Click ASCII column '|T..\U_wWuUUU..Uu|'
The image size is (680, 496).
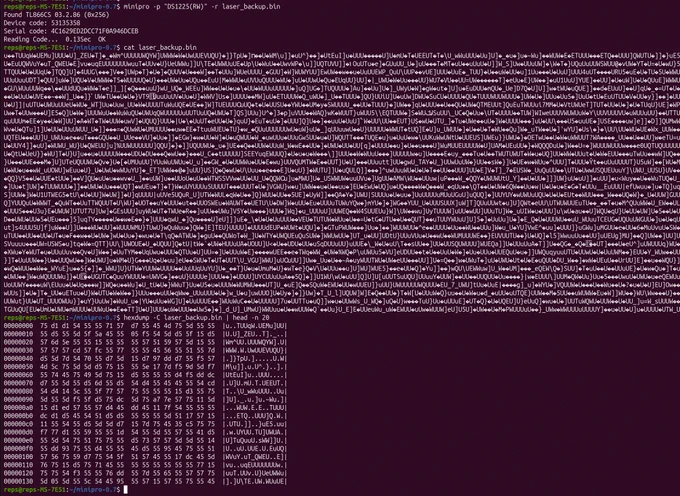(255, 392)
